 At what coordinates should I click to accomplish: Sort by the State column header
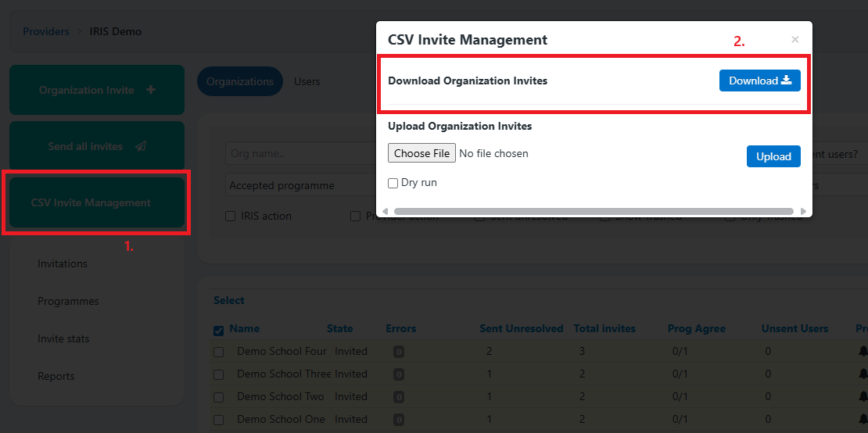point(340,328)
